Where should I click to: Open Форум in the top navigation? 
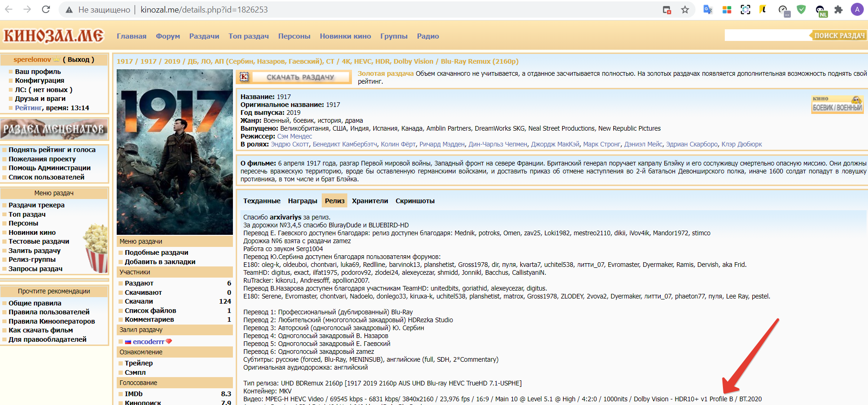coord(167,36)
